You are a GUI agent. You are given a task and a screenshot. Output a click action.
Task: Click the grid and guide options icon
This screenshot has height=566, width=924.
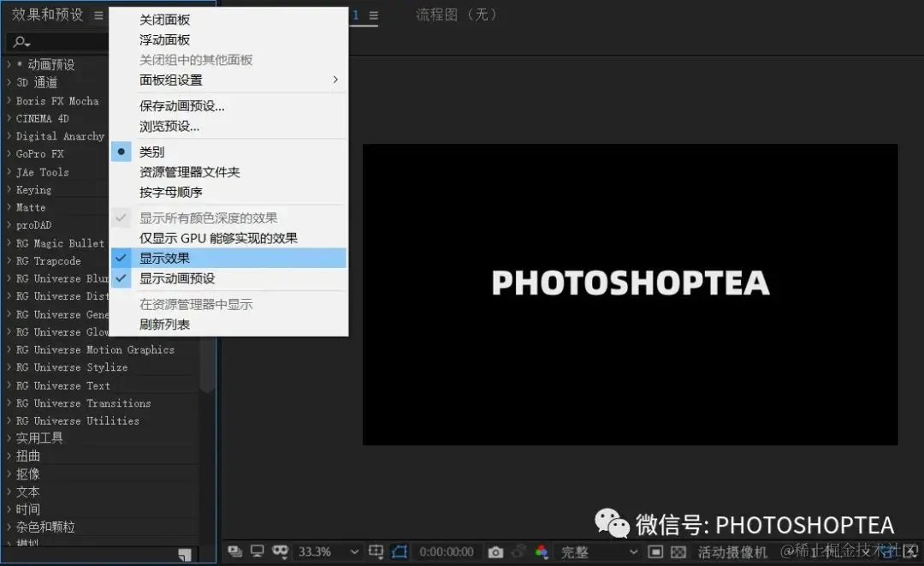coord(376,551)
